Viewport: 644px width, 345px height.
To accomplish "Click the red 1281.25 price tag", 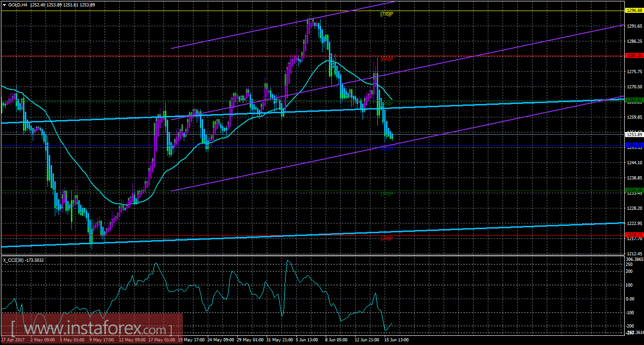I will click(x=634, y=55).
